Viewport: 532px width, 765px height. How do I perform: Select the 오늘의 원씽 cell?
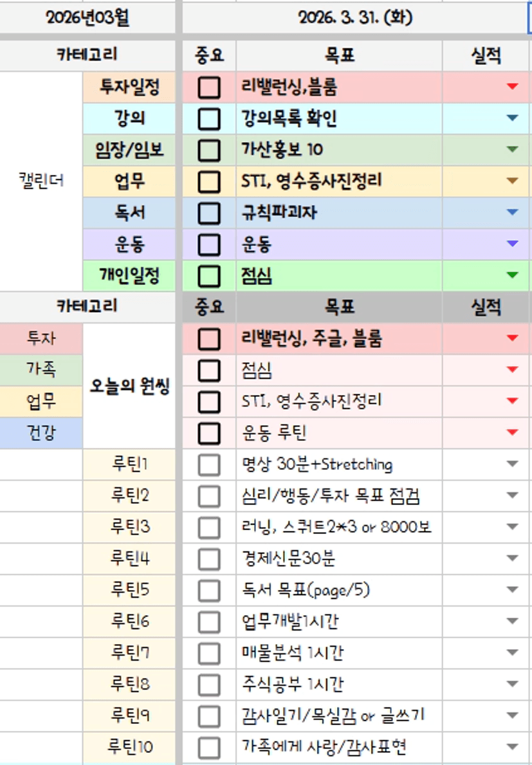[x=129, y=386]
